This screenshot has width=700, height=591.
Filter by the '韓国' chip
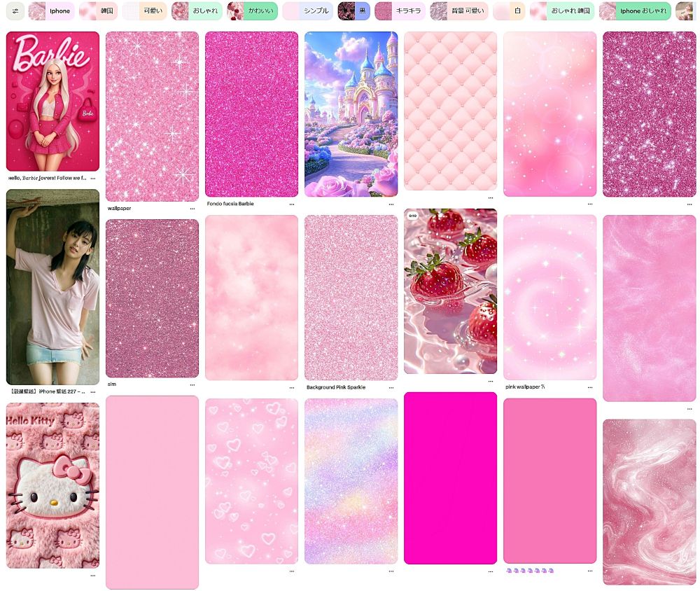click(98, 11)
